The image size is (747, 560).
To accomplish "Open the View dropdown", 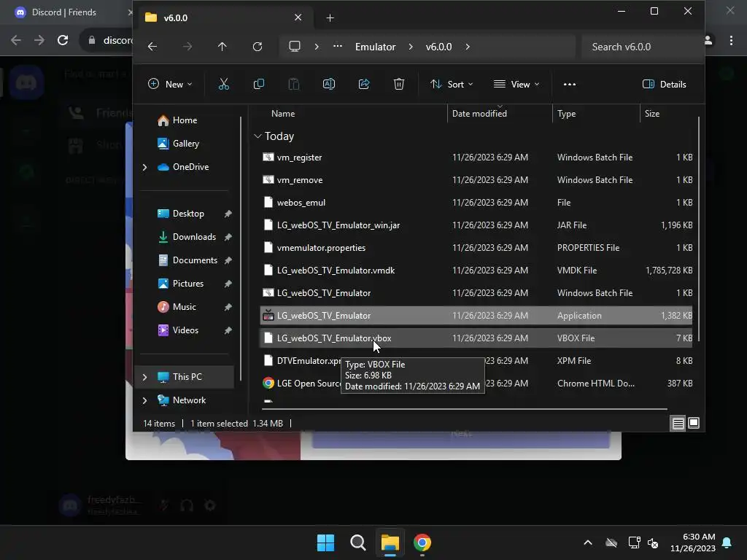I will point(516,85).
